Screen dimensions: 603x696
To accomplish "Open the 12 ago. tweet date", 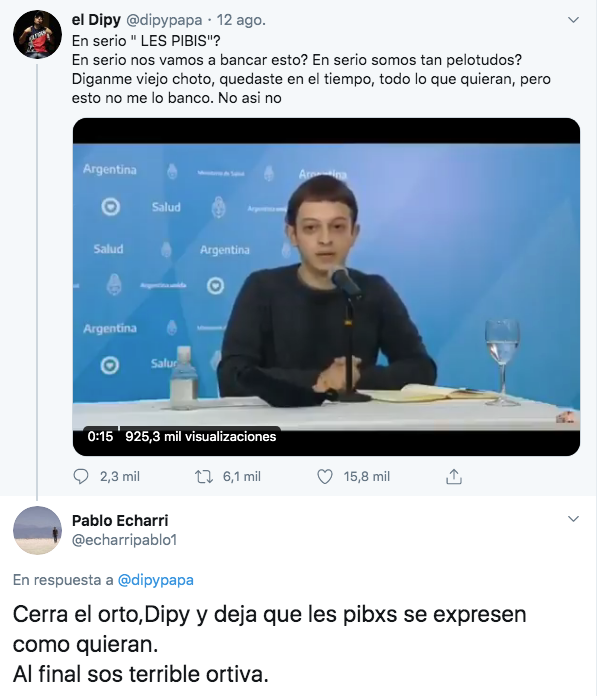I will point(237,19).
